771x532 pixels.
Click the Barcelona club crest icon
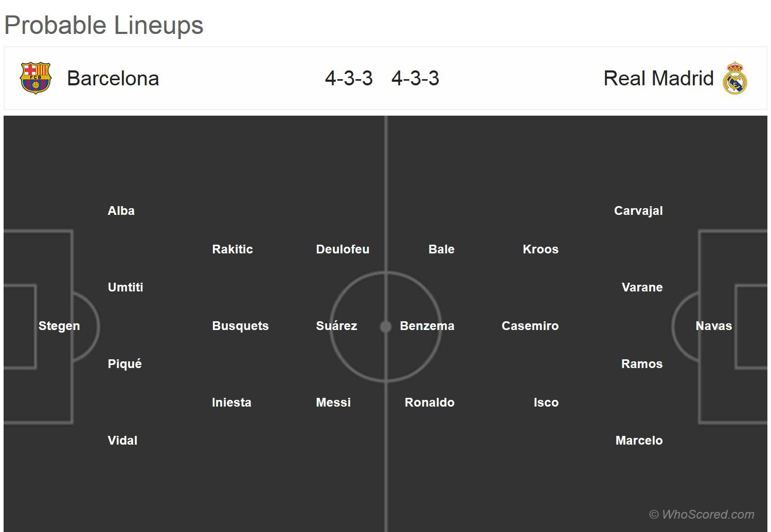(x=35, y=78)
